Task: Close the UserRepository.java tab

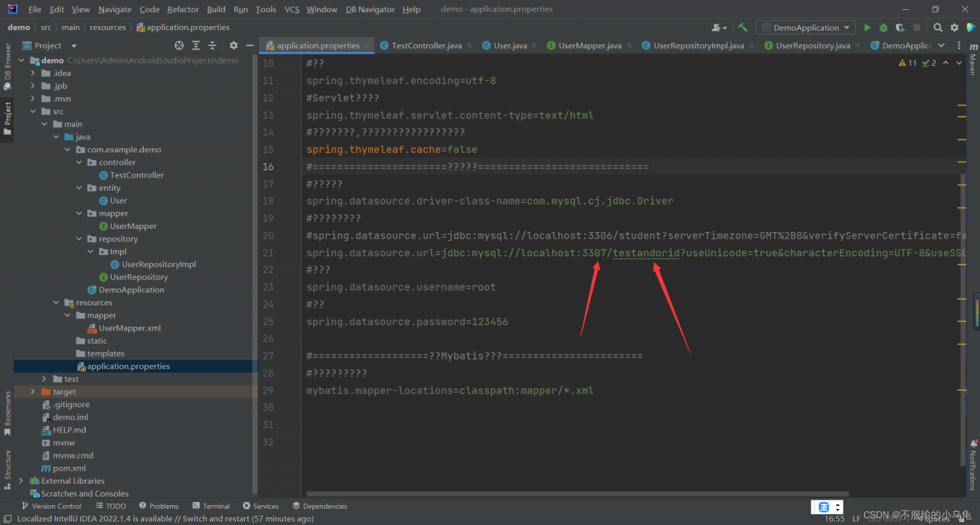Action: coord(857,46)
